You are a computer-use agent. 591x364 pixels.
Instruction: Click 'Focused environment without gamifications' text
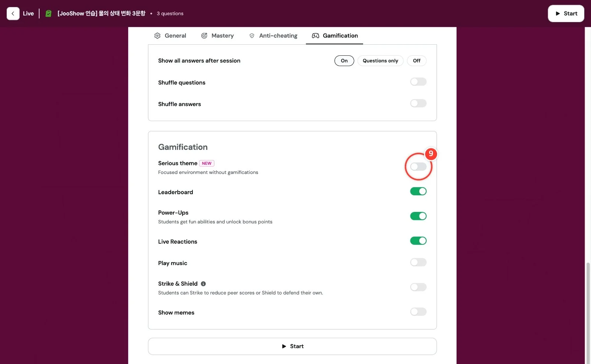pyautogui.click(x=208, y=172)
